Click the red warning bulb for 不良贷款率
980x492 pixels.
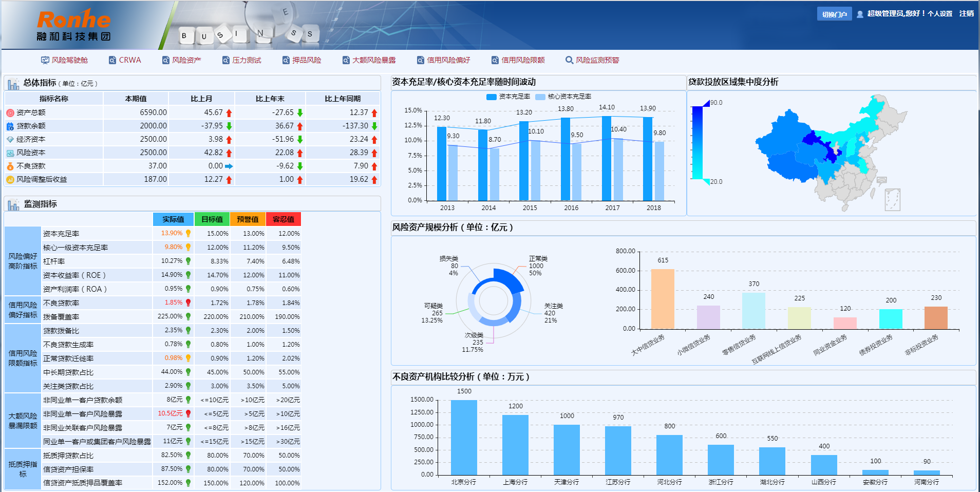(x=189, y=303)
